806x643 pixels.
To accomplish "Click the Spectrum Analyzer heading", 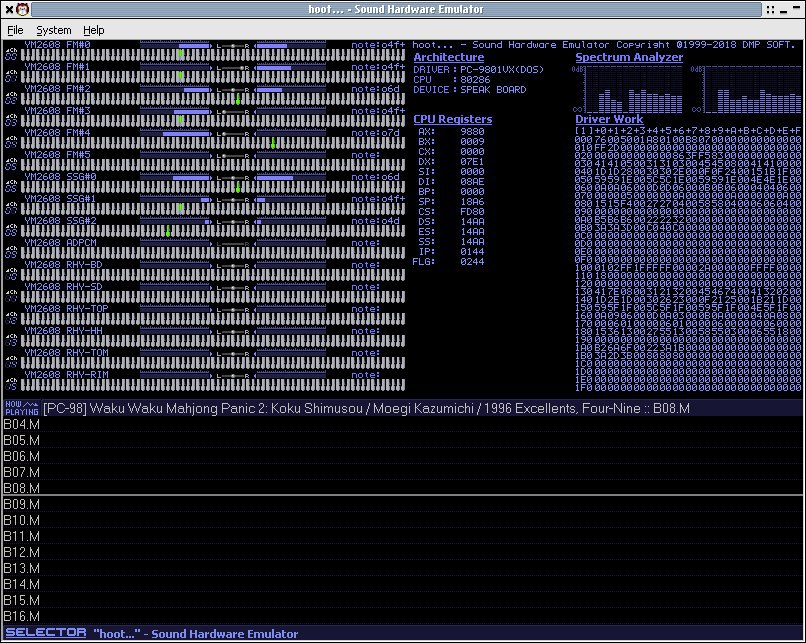I will click(629, 58).
